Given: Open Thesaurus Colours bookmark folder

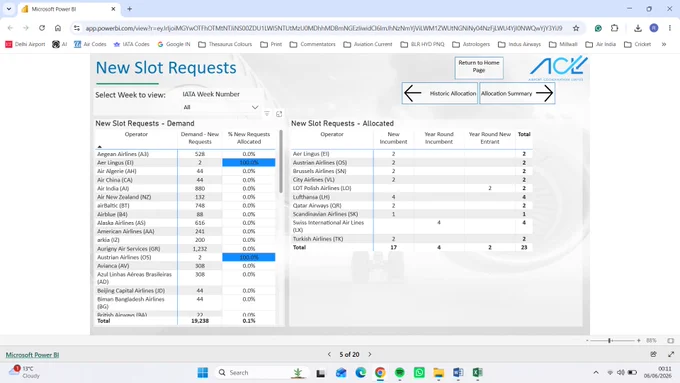Looking at the screenshot, I should click(x=225, y=44).
